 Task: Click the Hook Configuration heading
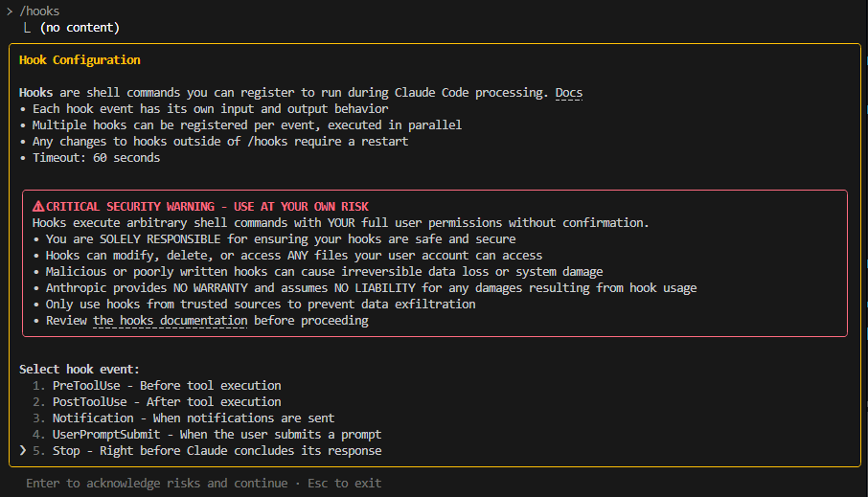(x=80, y=59)
